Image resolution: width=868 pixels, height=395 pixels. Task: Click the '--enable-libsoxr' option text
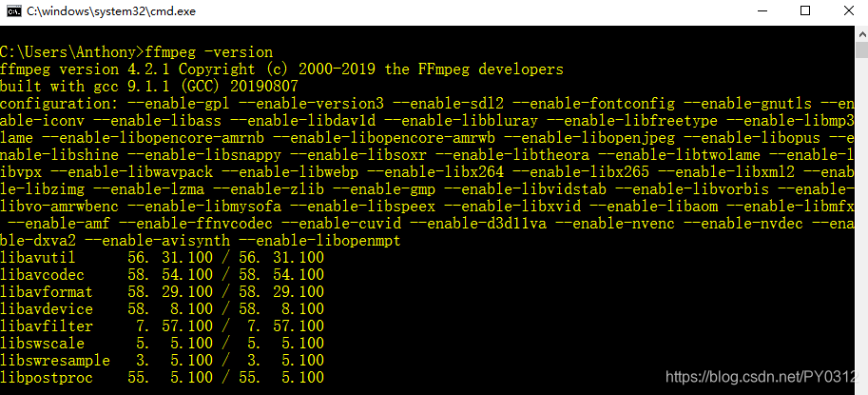(358, 155)
